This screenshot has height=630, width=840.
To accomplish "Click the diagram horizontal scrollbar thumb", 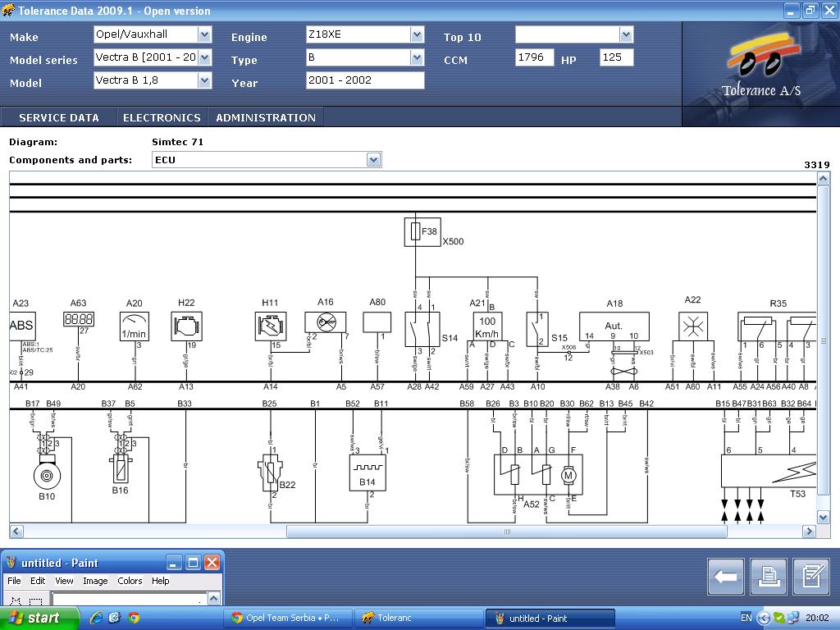I will pos(507,532).
